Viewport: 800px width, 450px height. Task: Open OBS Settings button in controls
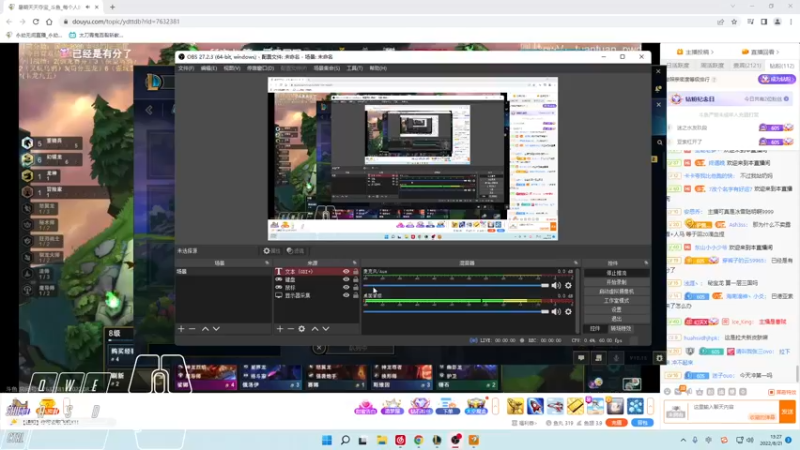pos(616,310)
